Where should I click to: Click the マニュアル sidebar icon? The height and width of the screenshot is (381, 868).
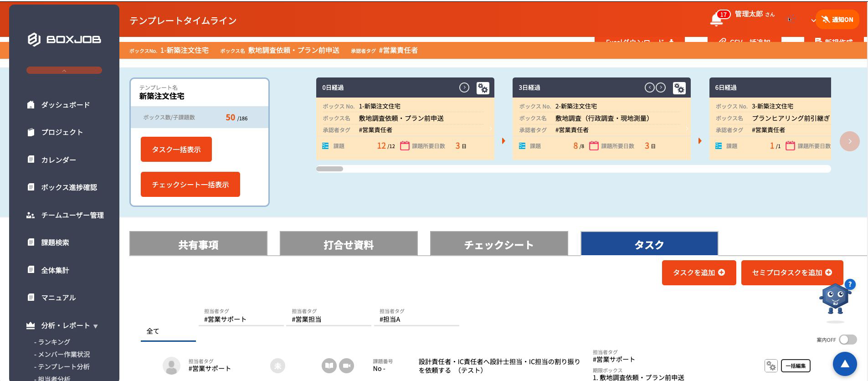coord(31,298)
